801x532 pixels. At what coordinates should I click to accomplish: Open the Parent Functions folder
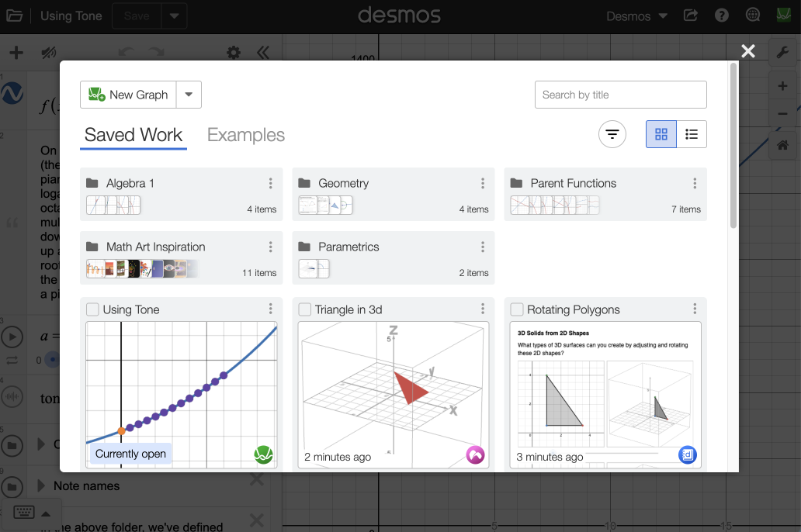(x=605, y=194)
